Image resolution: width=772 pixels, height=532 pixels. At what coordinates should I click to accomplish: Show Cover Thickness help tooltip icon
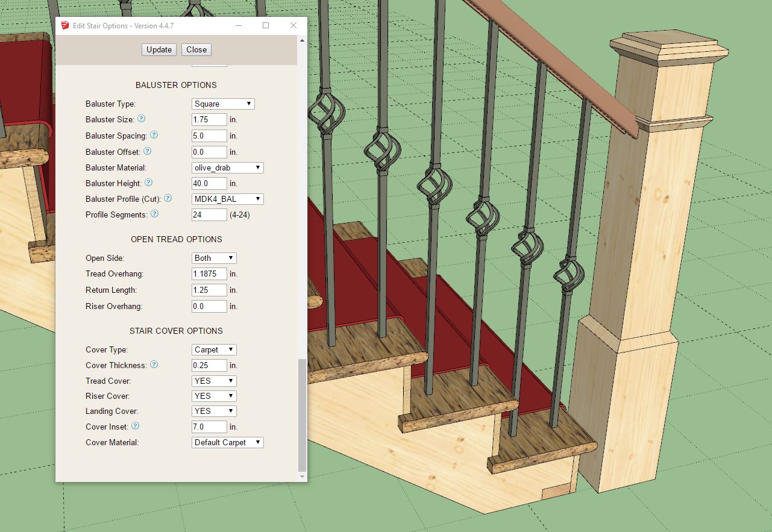click(154, 365)
